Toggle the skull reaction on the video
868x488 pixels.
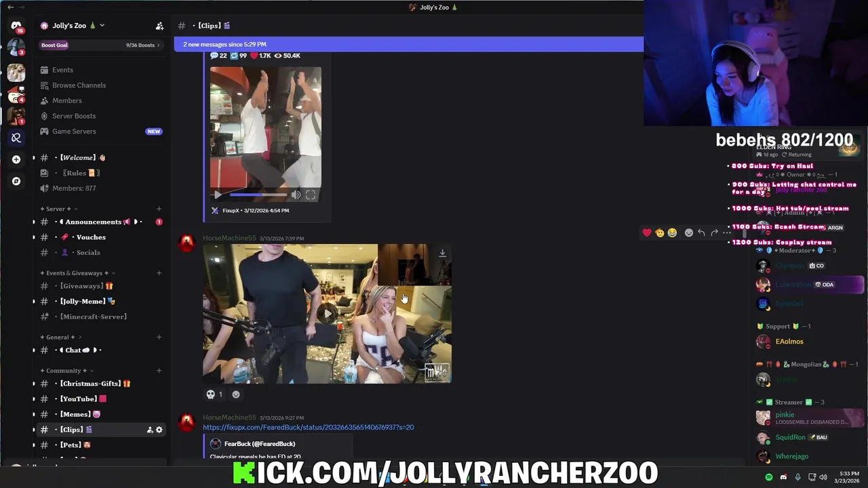tap(214, 394)
